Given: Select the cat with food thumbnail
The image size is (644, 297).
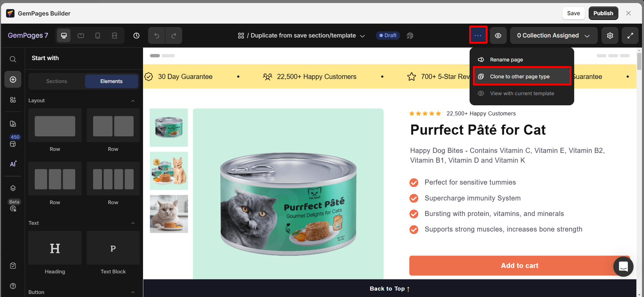Looking at the screenshot, I should [169, 214].
